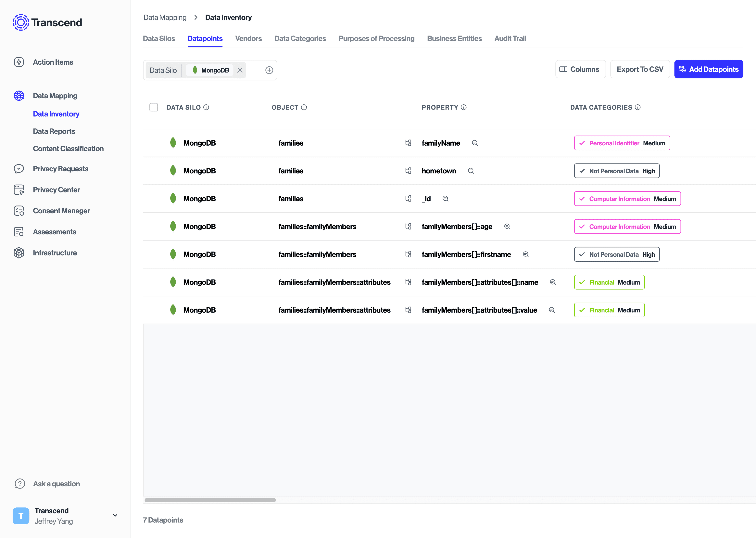Click the Transcend logo icon
Image resolution: width=756 pixels, height=538 pixels.
[21, 22]
